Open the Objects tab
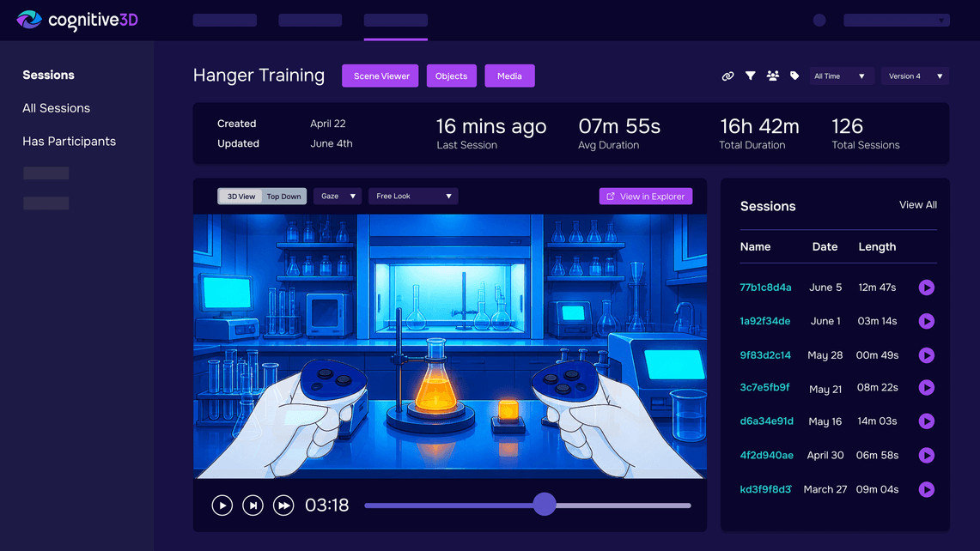980x551 pixels. [451, 76]
